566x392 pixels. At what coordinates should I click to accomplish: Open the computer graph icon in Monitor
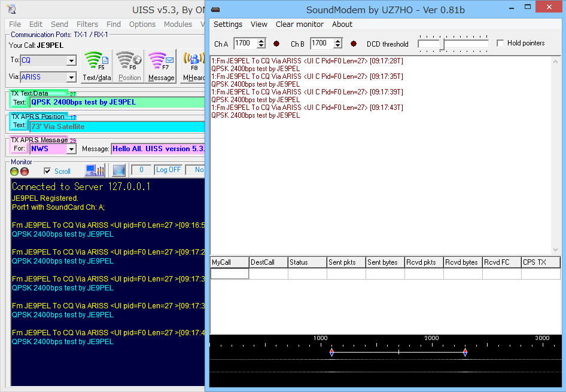click(95, 170)
